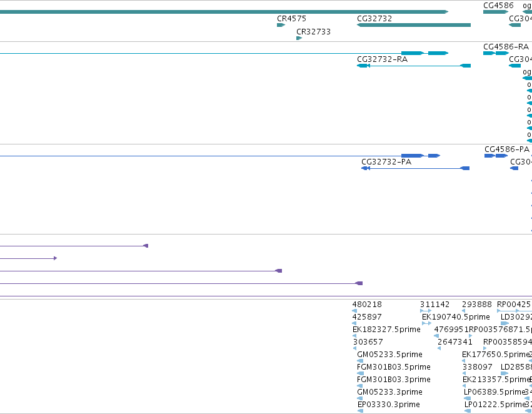Click the first purple feature's end block
This screenshot has width=532, height=414.
click(146, 246)
